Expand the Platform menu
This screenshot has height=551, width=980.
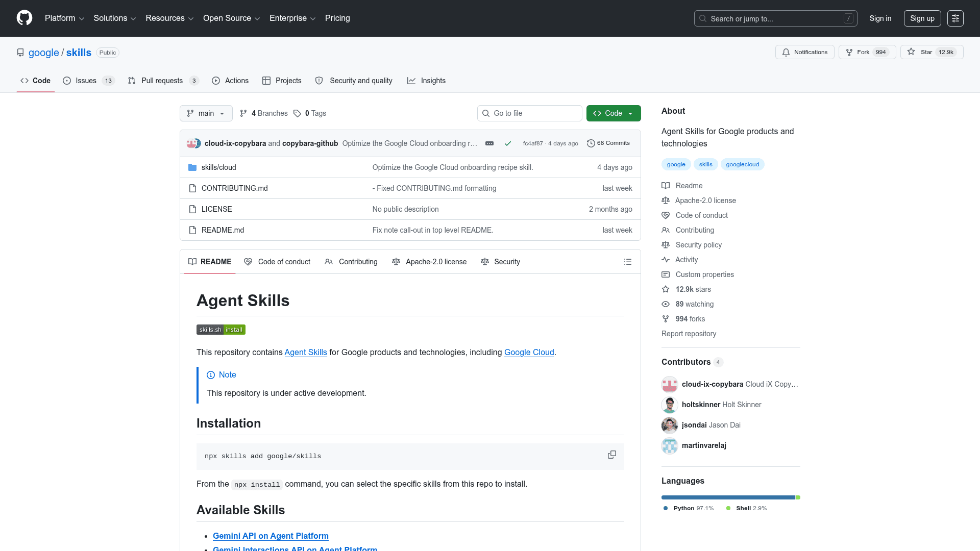click(x=64, y=18)
